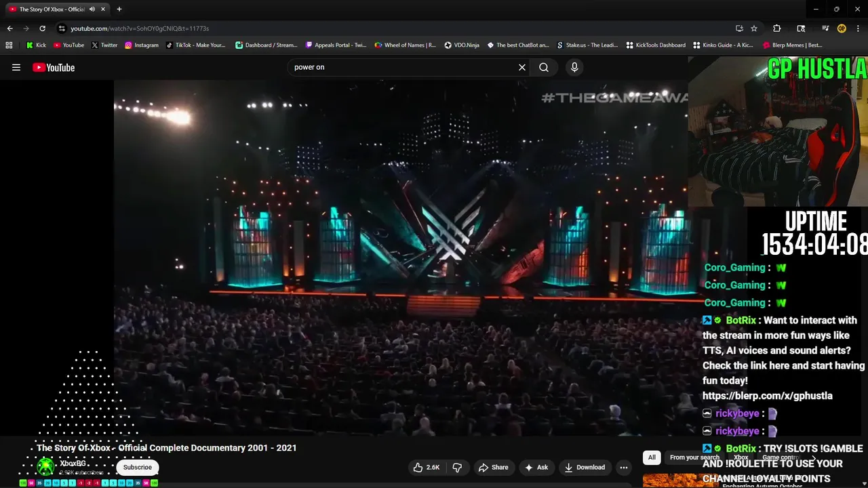Click the video title 'The Story Of Xbox'
Viewport: 868px width, 488px height.
click(167, 448)
